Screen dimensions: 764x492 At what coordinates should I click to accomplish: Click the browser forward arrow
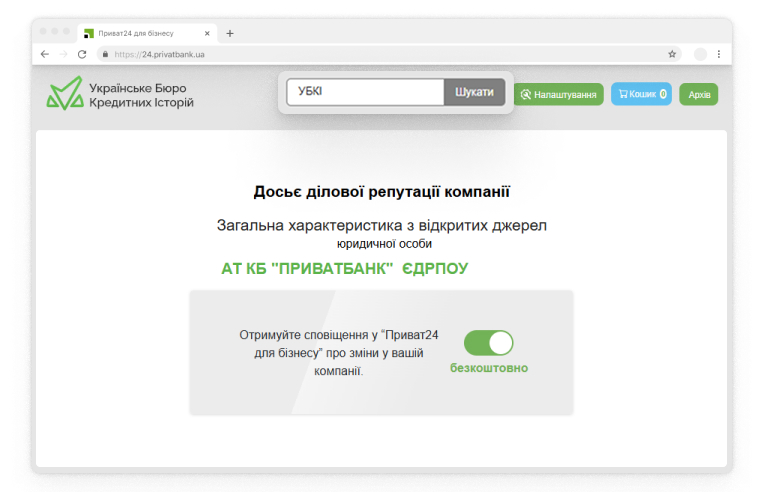[63, 54]
